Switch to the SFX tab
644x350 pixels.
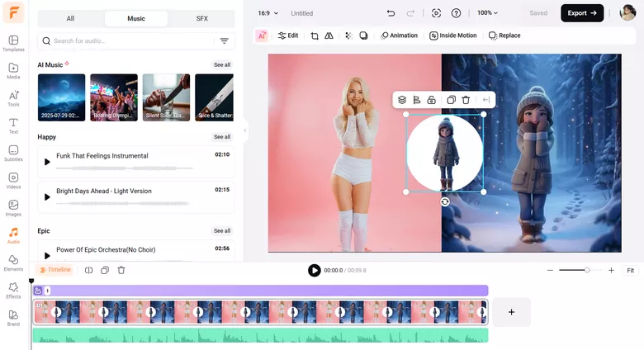click(x=201, y=18)
